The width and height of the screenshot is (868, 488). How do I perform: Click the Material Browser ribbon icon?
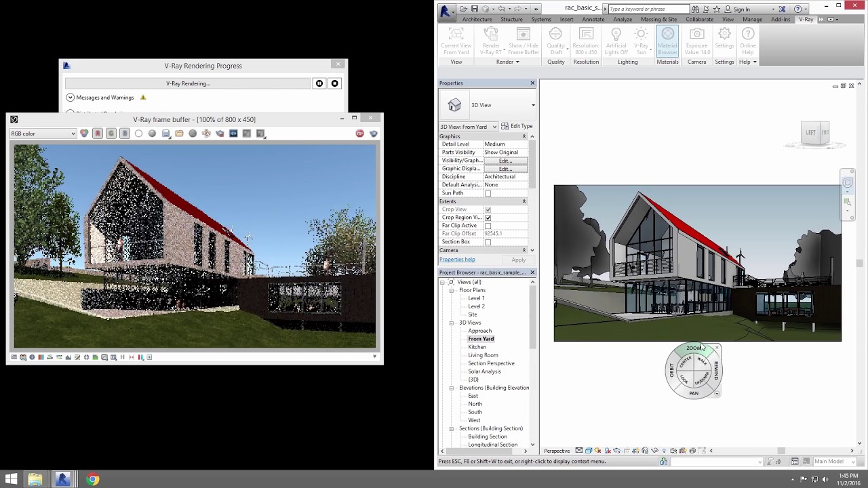point(667,42)
